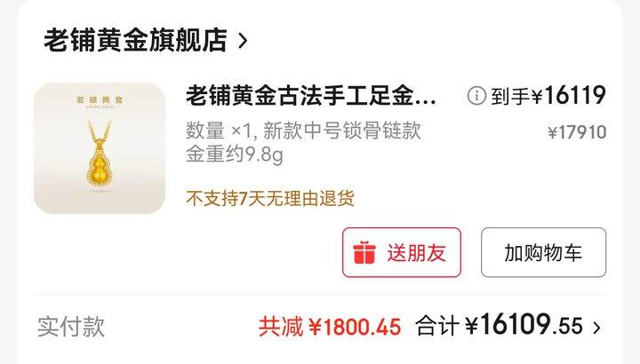Open the 老铺黄金旗舰店 store page
This screenshot has height=364, width=640.
tap(135, 40)
